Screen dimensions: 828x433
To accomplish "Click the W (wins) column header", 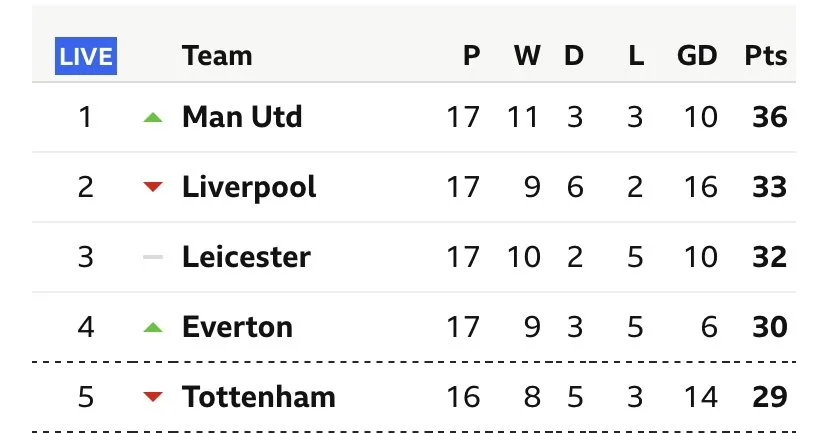I will (526, 57).
